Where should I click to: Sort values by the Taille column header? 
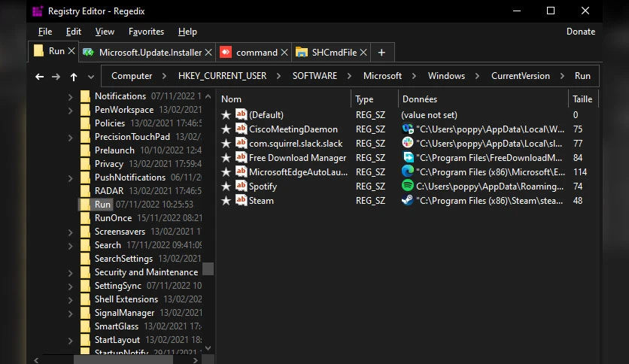coord(582,99)
